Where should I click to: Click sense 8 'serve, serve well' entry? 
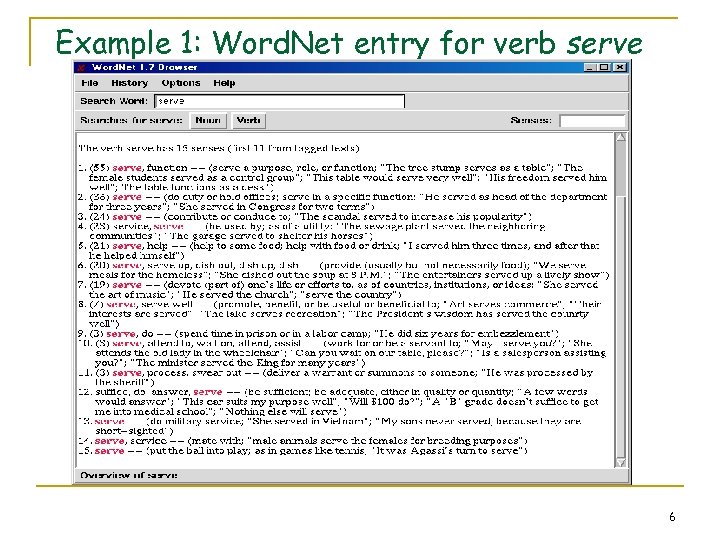point(340,314)
